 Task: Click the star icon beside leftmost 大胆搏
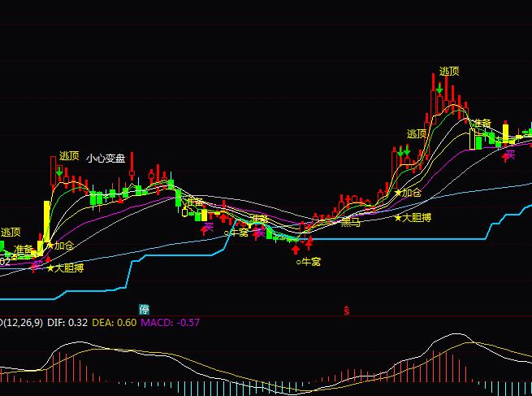click(50, 268)
